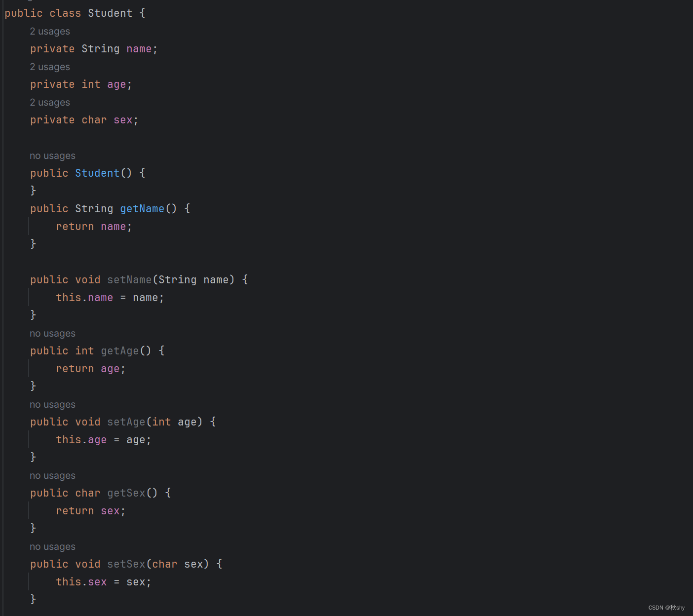Image resolution: width=693 pixels, height=616 pixels.
Task: Click the 'String name' parameter in setName
Action: tap(193, 280)
